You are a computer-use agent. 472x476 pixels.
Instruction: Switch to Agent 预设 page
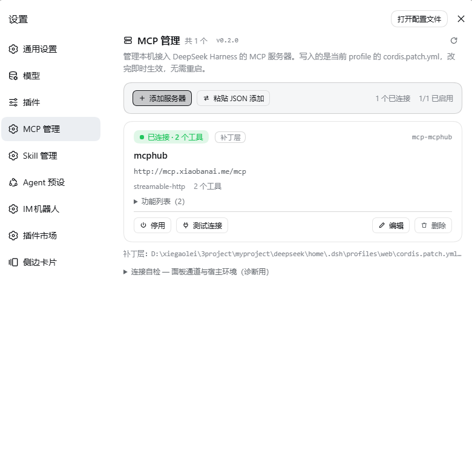click(51, 182)
